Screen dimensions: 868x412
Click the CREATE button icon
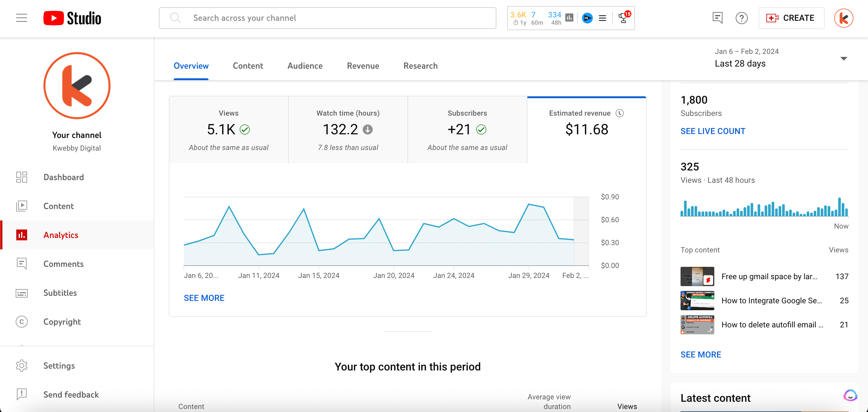pos(772,18)
